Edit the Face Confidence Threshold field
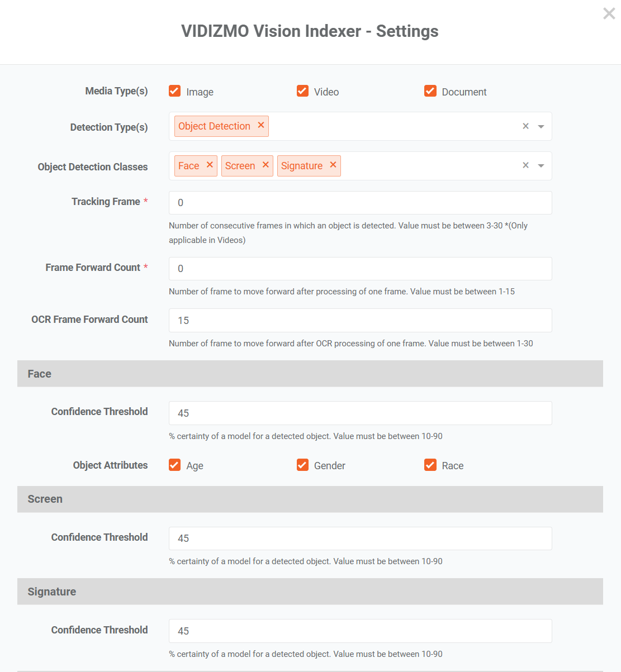The width and height of the screenshot is (621, 672). pos(360,413)
